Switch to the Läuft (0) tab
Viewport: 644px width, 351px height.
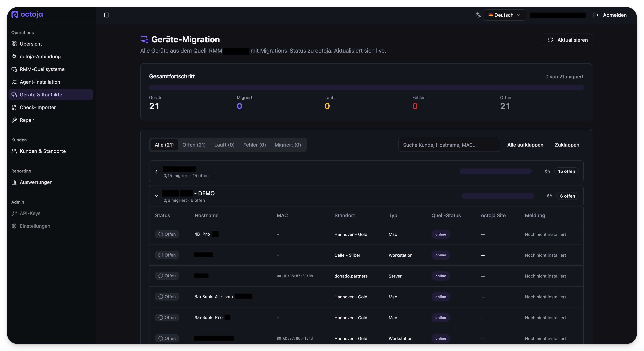click(x=224, y=145)
